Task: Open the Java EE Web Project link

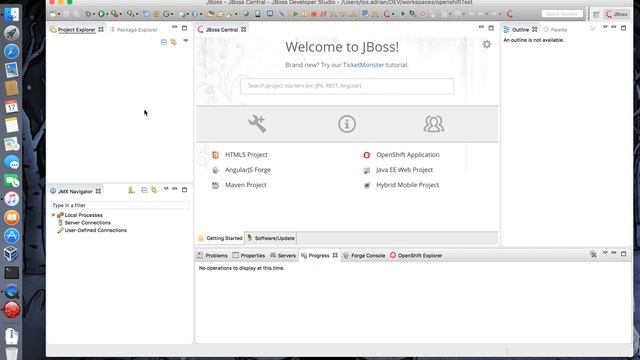Action: 404,170
